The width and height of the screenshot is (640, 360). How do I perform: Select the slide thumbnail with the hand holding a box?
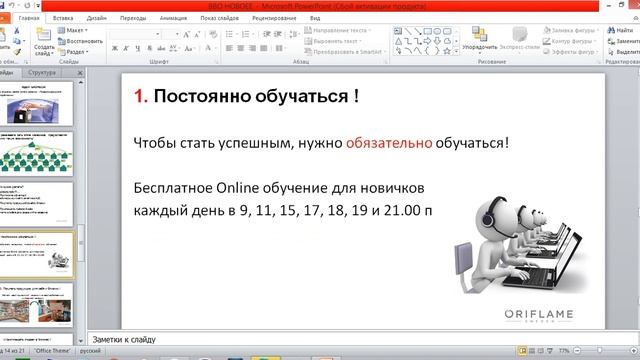click(x=36, y=103)
